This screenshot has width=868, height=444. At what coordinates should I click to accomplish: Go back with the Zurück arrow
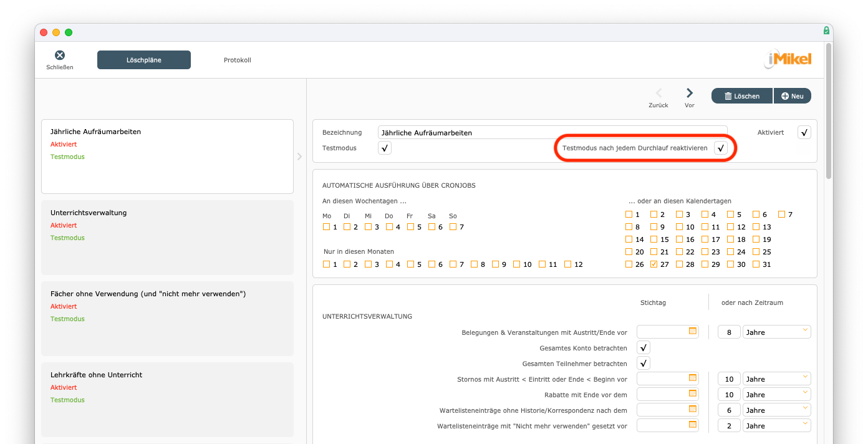click(658, 94)
